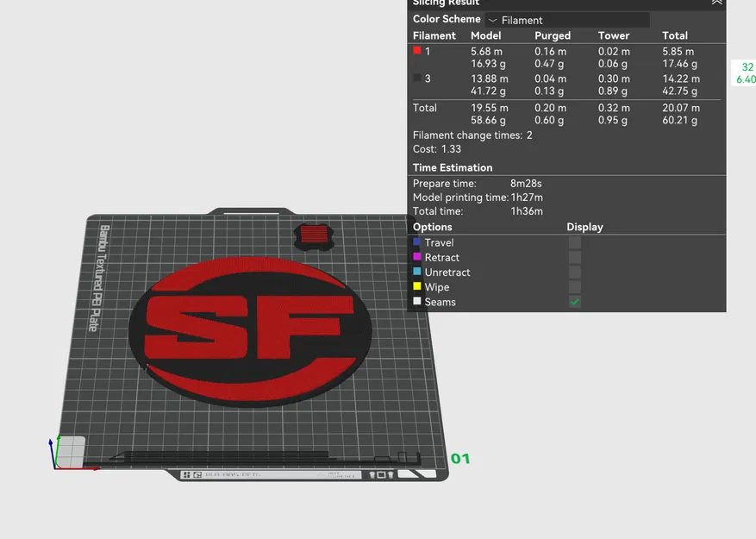
Task: Click the Purged column header
Action: point(553,35)
